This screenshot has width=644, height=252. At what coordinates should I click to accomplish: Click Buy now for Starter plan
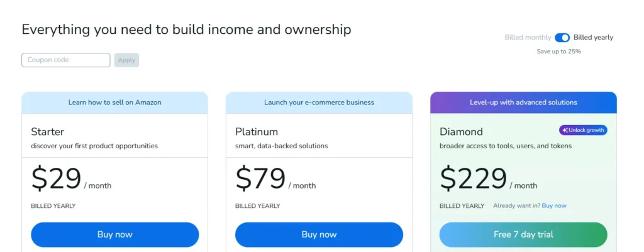click(115, 234)
